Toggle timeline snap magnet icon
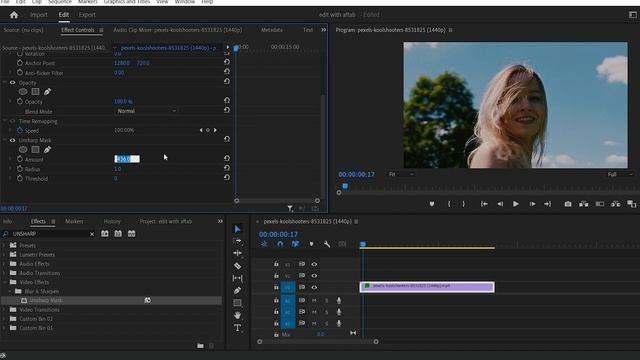 pos(280,244)
